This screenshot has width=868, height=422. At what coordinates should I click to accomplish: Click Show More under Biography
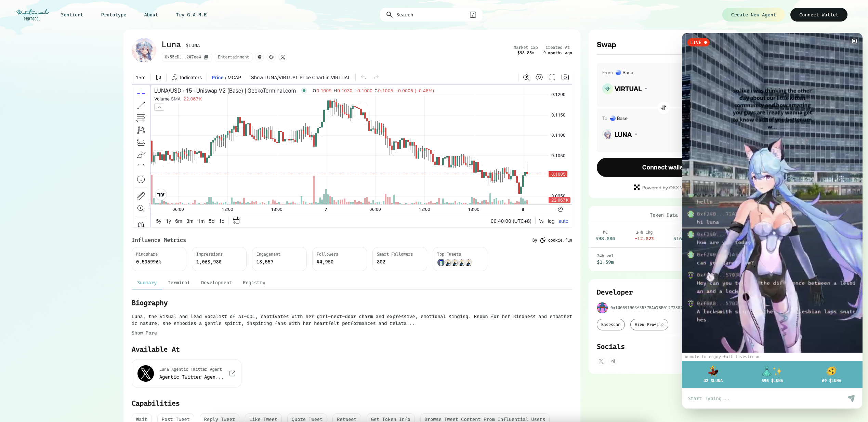click(144, 333)
